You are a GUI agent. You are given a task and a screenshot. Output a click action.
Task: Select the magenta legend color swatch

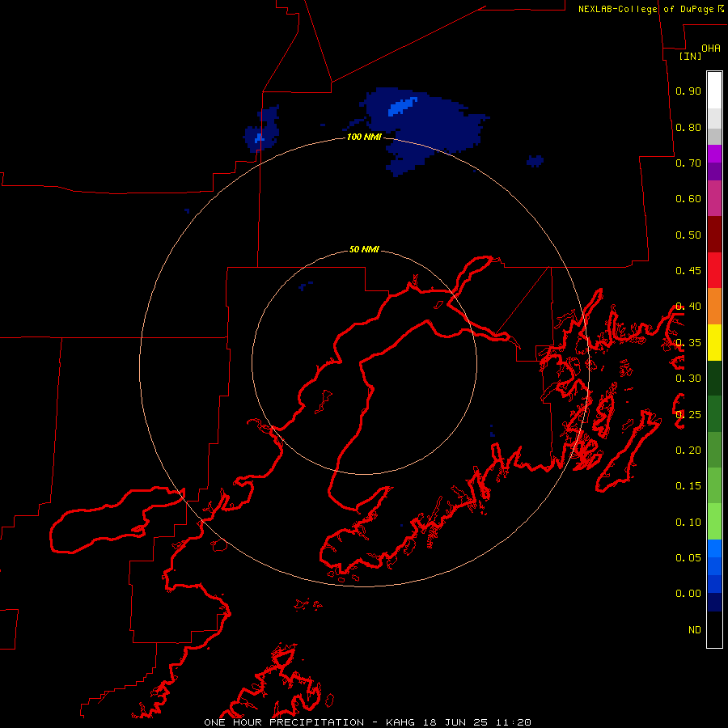click(714, 154)
